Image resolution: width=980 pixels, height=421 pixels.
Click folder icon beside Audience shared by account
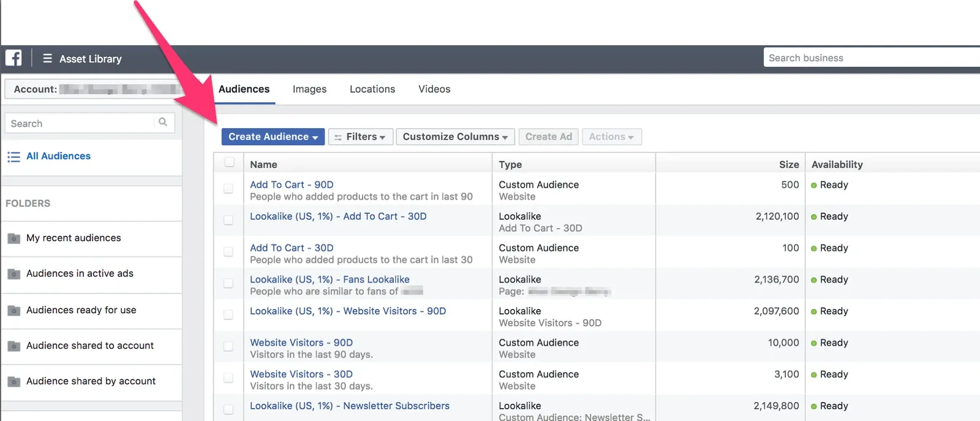point(13,382)
